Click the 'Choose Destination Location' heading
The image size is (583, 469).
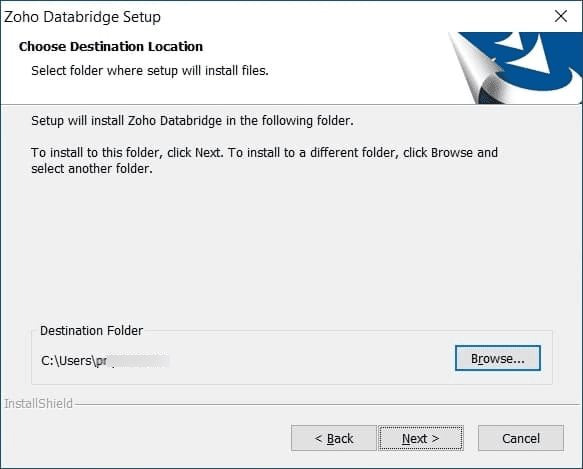click(111, 46)
